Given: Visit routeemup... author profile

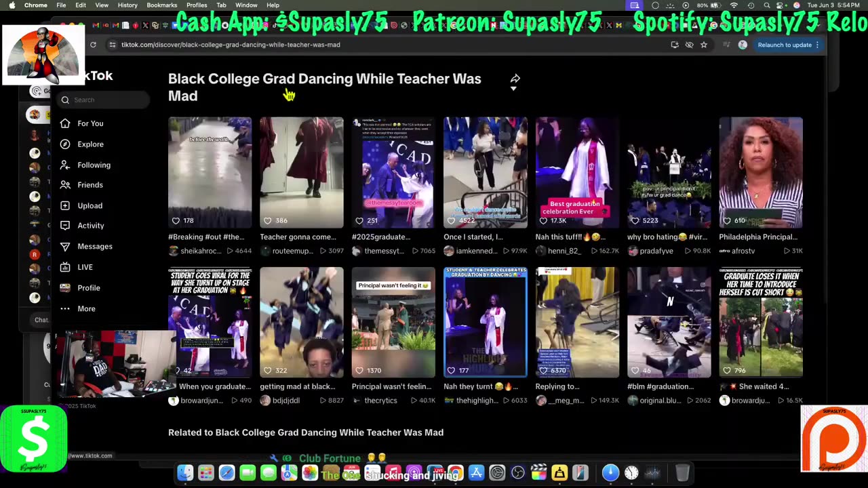Looking at the screenshot, I should point(287,251).
